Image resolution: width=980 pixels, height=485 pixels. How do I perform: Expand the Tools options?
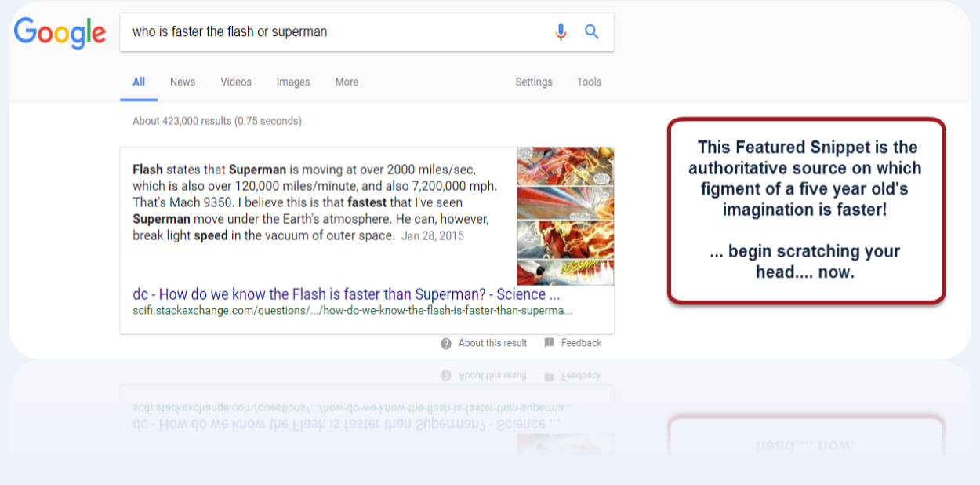(589, 82)
